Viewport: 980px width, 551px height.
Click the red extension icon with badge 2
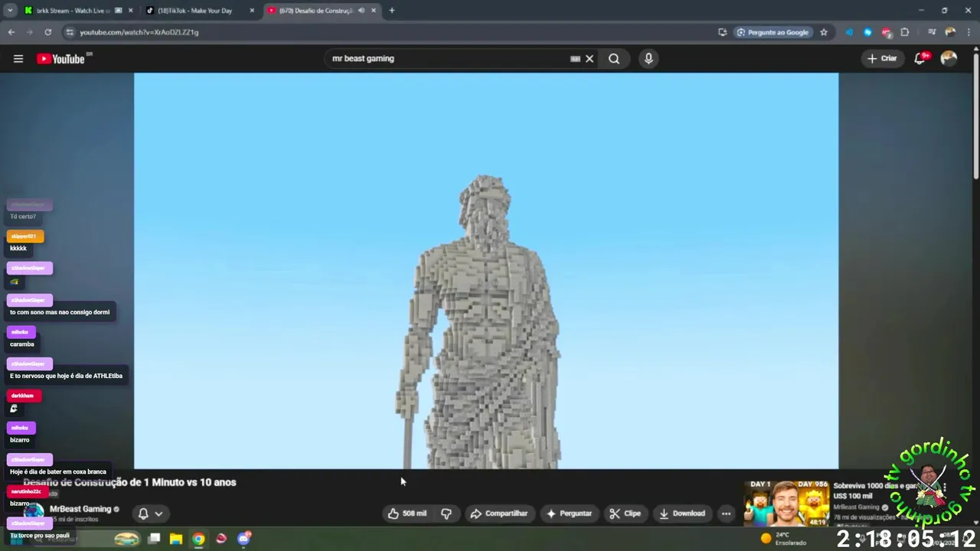click(x=887, y=32)
